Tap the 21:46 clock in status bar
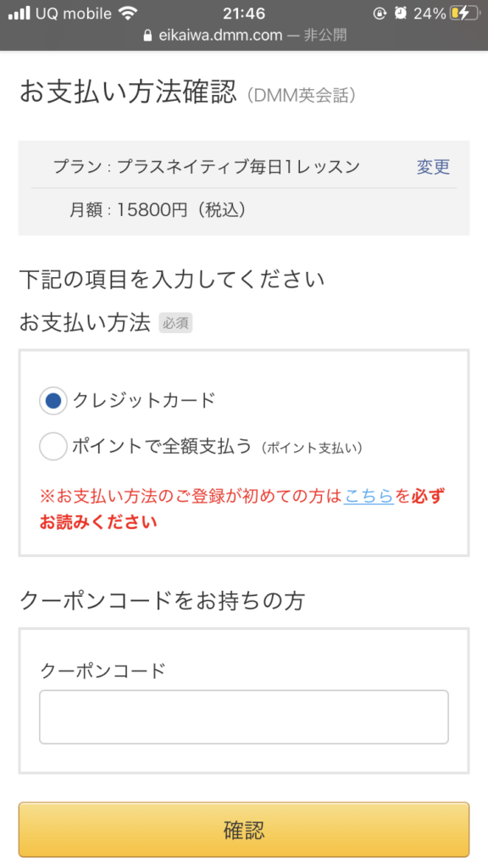This screenshot has width=488, height=868. [x=244, y=14]
